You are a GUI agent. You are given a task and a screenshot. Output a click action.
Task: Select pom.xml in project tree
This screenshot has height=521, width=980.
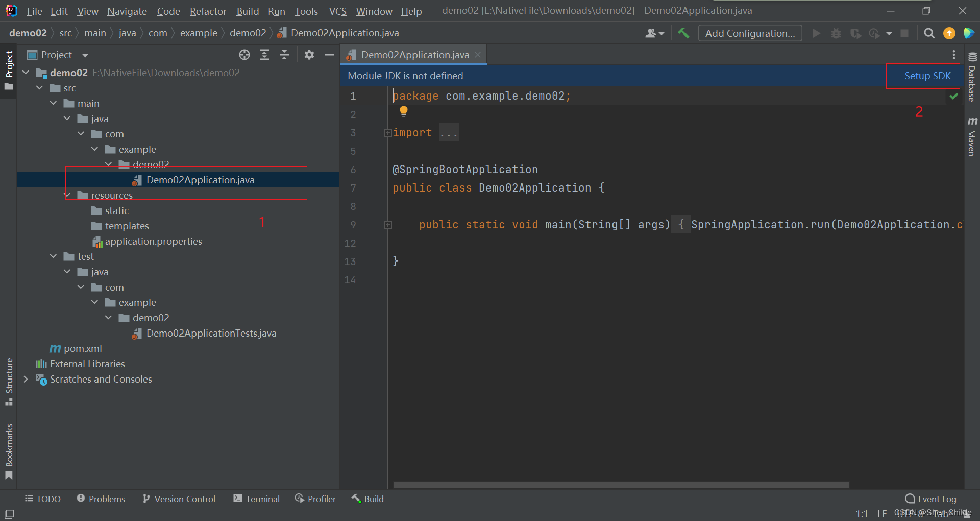[x=83, y=348]
